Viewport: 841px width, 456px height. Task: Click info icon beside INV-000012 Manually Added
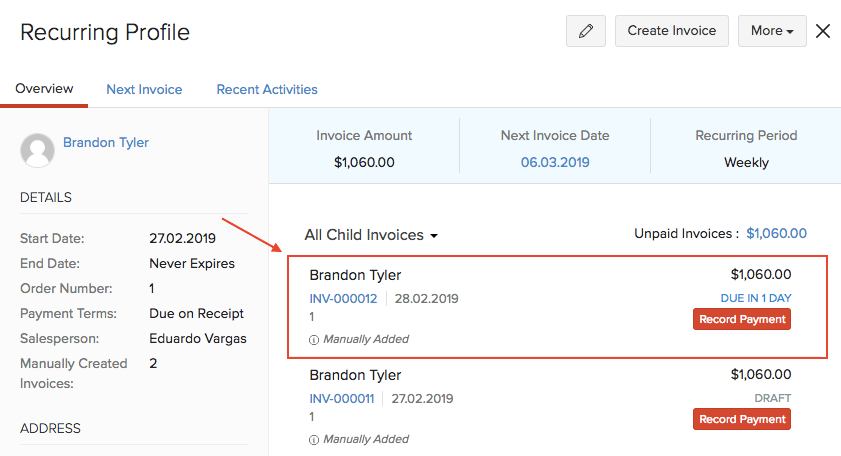[x=314, y=339]
